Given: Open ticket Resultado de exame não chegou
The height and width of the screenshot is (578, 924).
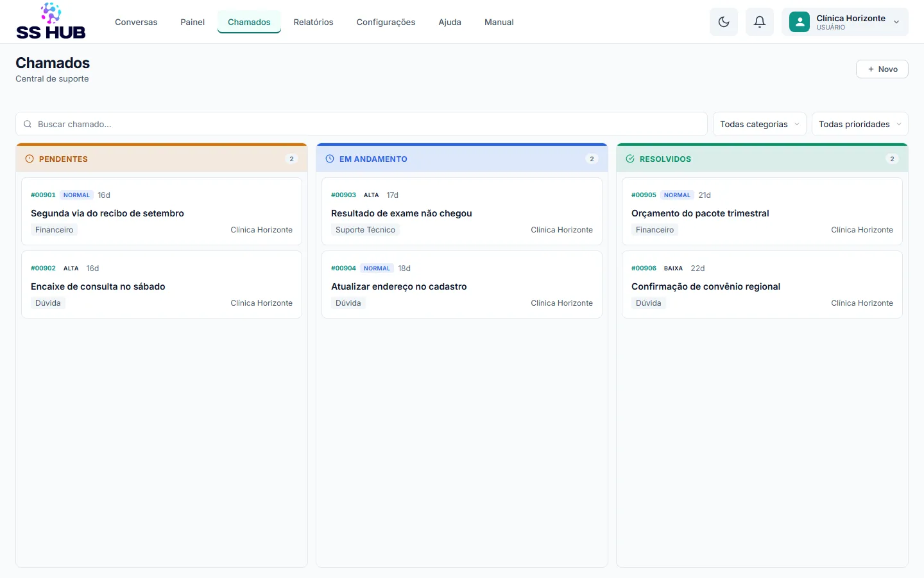Looking at the screenshot, I should 462,211.
